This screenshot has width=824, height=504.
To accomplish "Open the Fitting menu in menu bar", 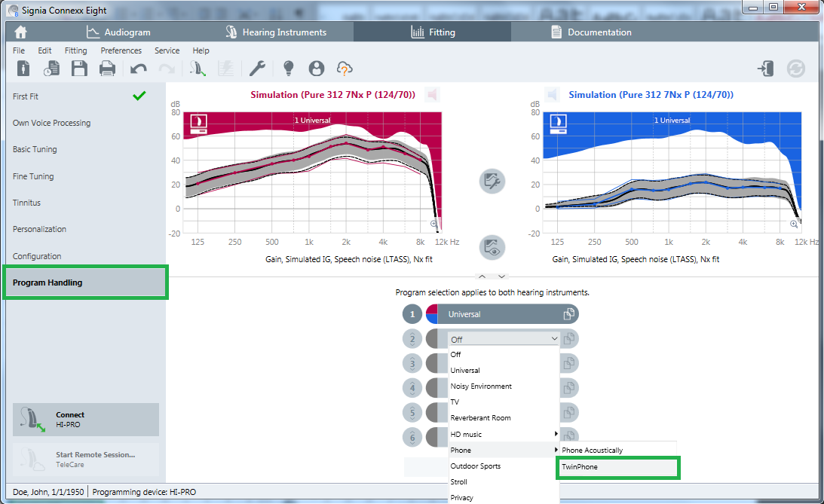I will tap(75, 50).
